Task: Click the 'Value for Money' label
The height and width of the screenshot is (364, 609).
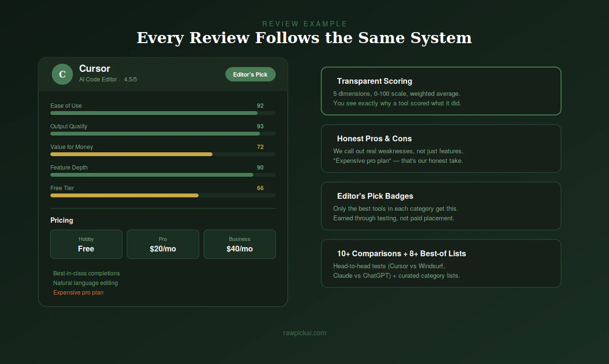Action: [71, 147]
